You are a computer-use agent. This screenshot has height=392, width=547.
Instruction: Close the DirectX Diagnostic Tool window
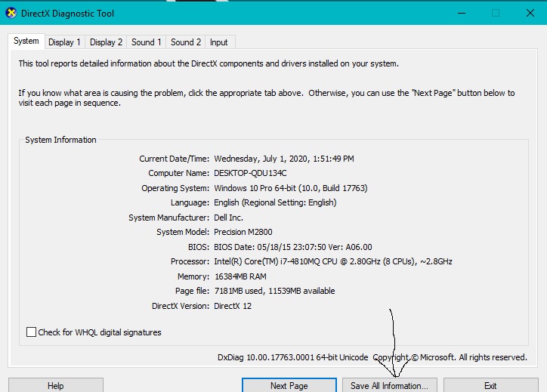pos(530,14)
